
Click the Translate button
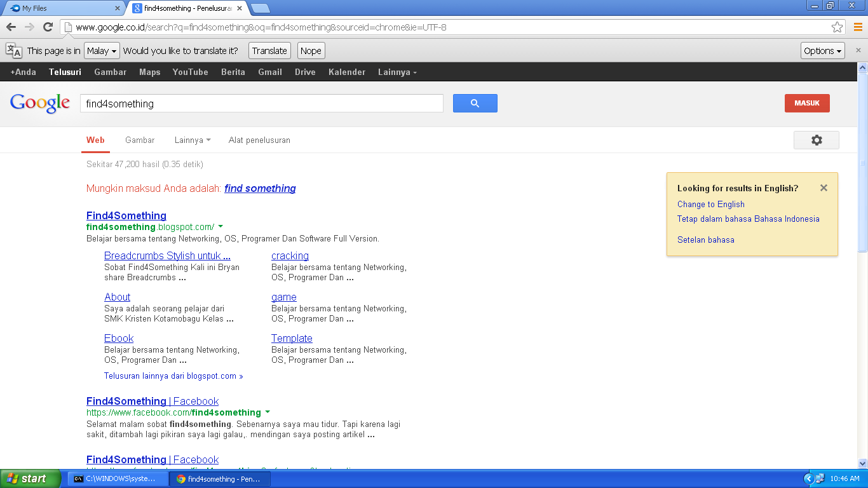click(269, 51)
